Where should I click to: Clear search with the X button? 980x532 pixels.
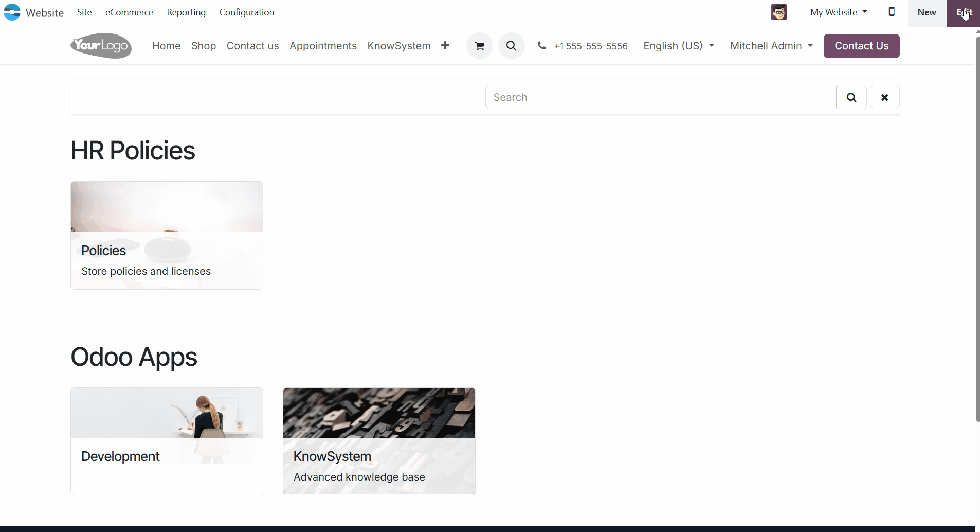pos(885,97)
